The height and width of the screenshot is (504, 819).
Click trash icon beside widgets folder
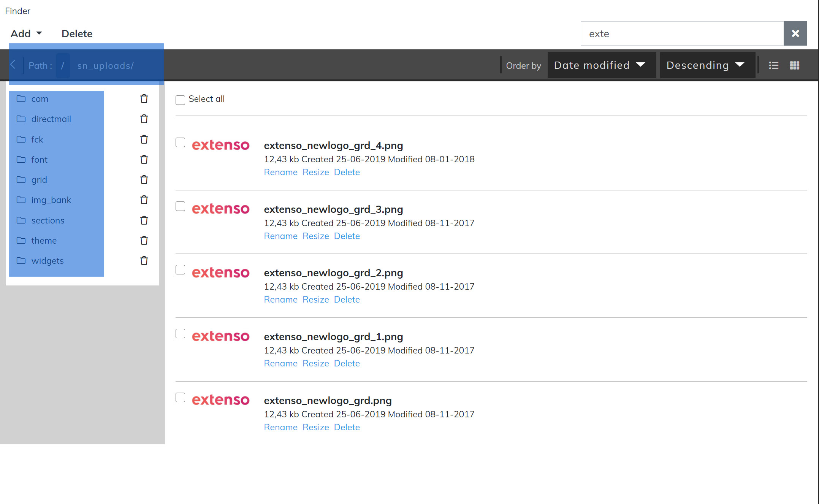pos(144,261)
